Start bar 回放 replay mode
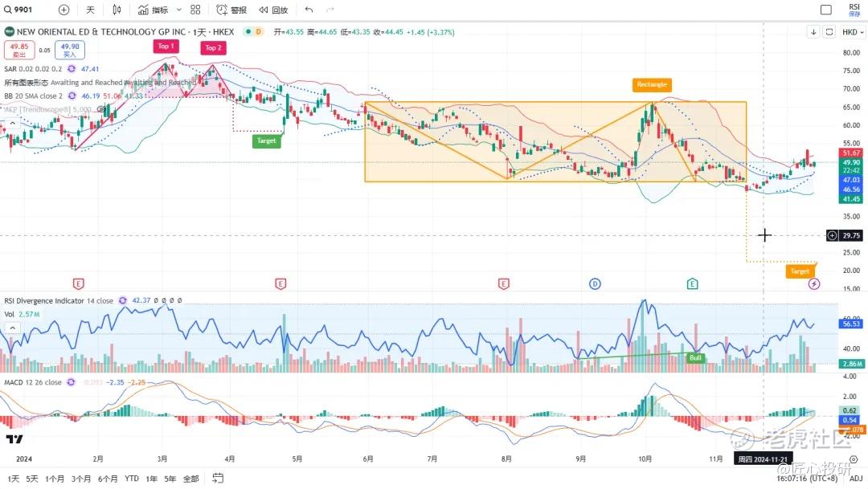 (x=273, y=10)
